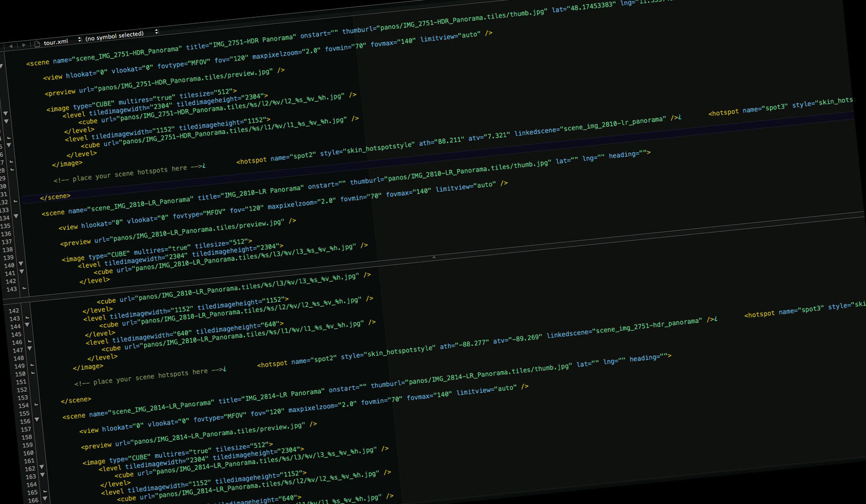Click the document icon beside tour.xml
866x504 pixels.
click(x=37, y=43)
